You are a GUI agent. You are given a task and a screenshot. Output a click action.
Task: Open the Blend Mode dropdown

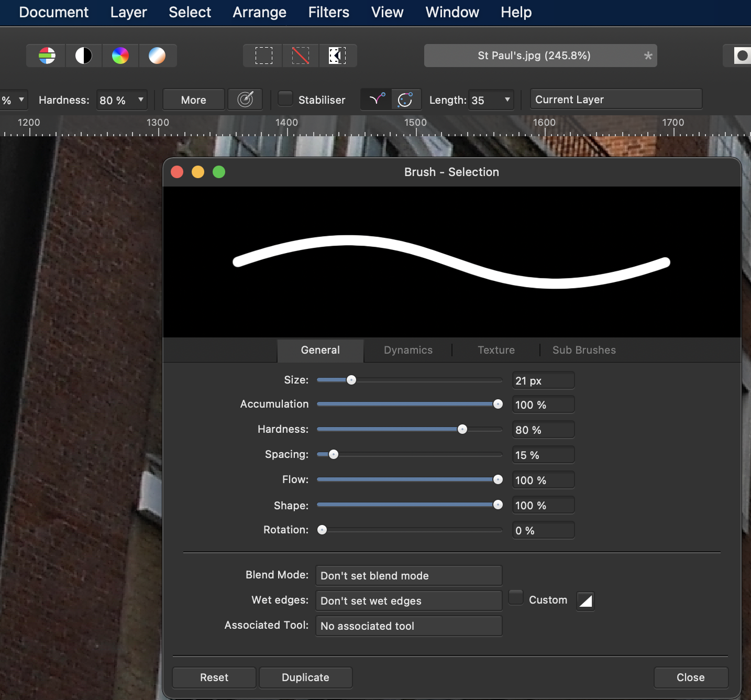(x=408, y=575)
